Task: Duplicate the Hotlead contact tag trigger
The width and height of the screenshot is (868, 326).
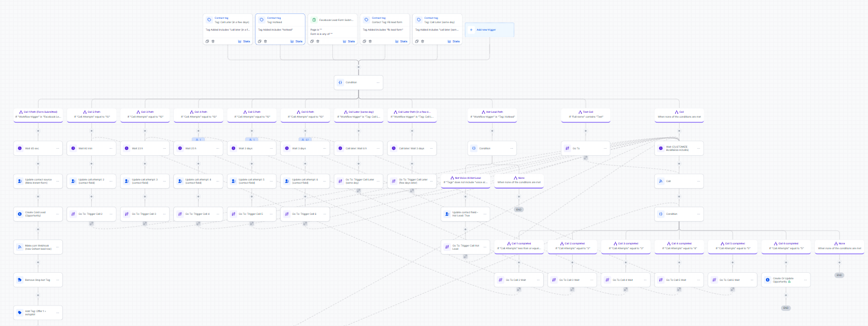Action: [x=260, y=41]
